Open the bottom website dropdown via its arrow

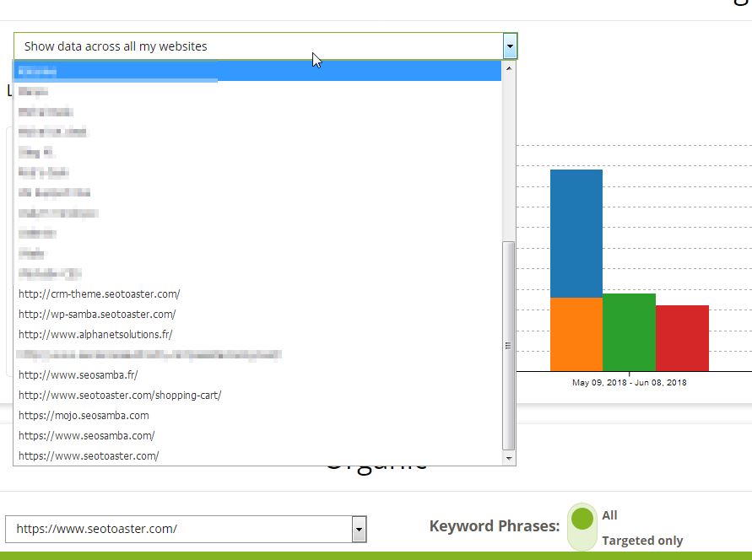coord(360,530)
